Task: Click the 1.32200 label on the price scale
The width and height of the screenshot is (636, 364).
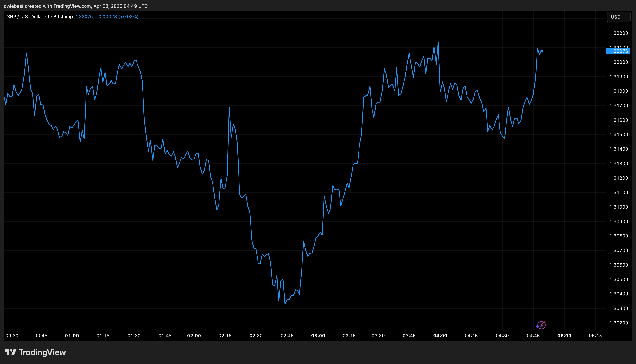Action: click(x=619, y=33)
